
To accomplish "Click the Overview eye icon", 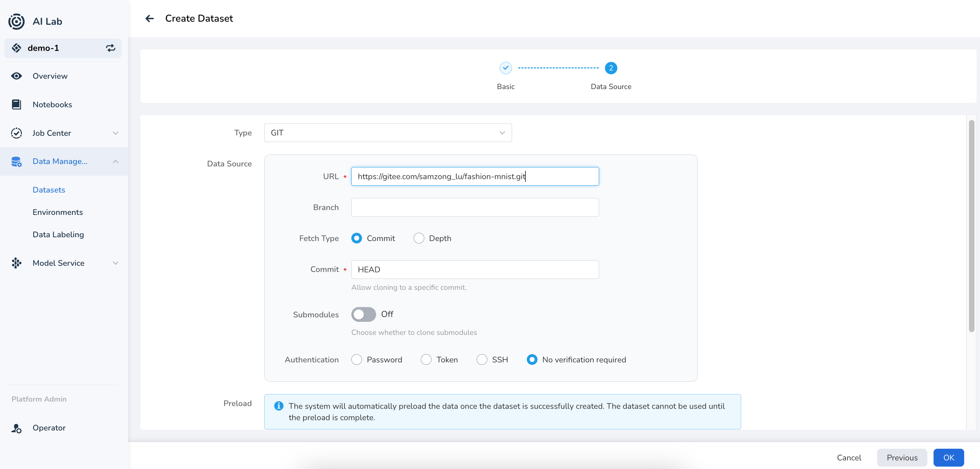I will (x=16, y=76).
